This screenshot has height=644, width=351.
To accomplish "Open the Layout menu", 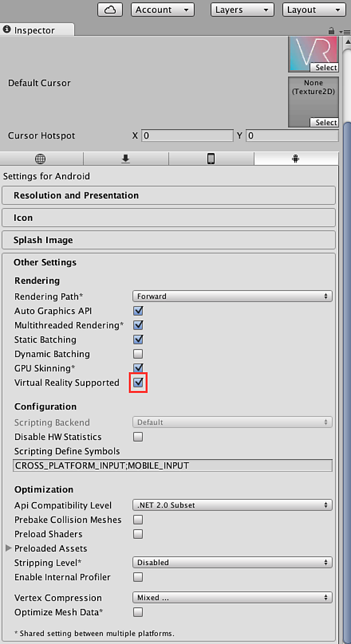I will click(314, 9).
